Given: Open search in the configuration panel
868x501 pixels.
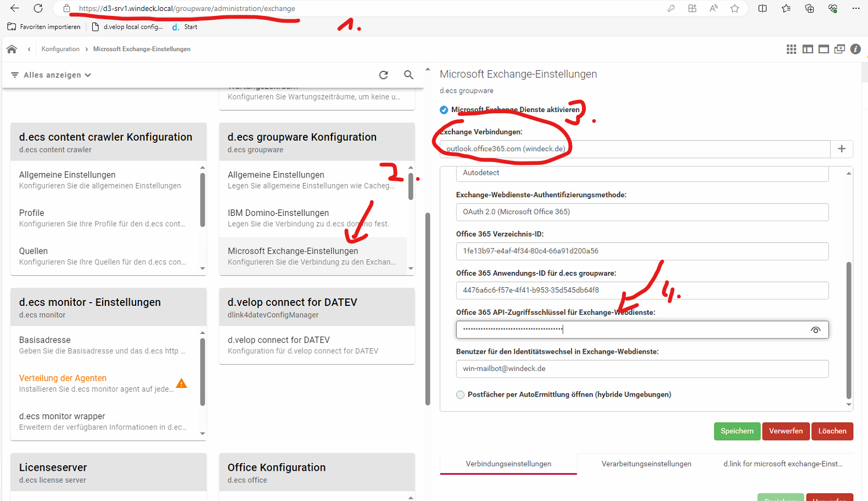Looking at the screenshot, I should click(x=408, y=75).
